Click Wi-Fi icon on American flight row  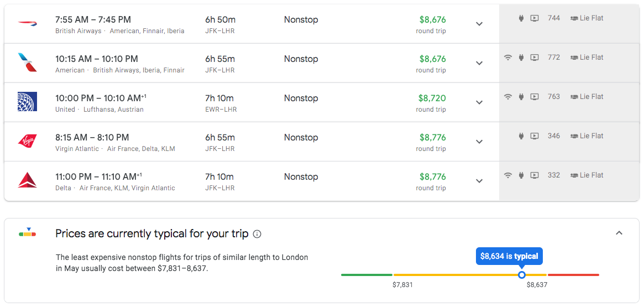tap(507, 58)
